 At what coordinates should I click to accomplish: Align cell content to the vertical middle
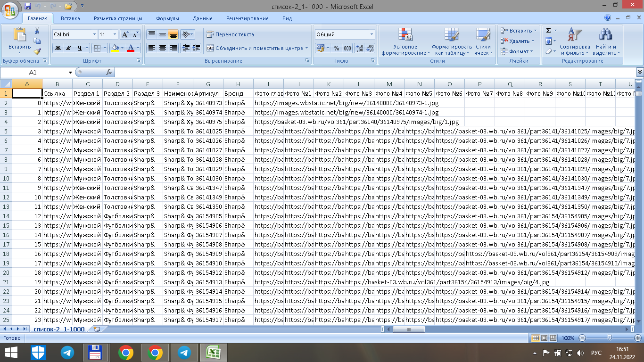(x=162, y=34)
